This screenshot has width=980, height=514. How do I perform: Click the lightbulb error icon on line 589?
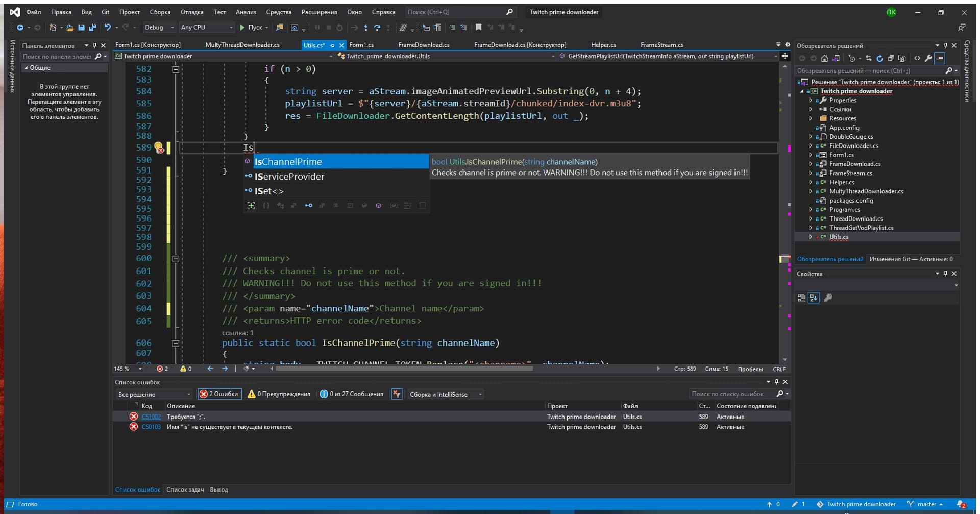click(159, 148)
